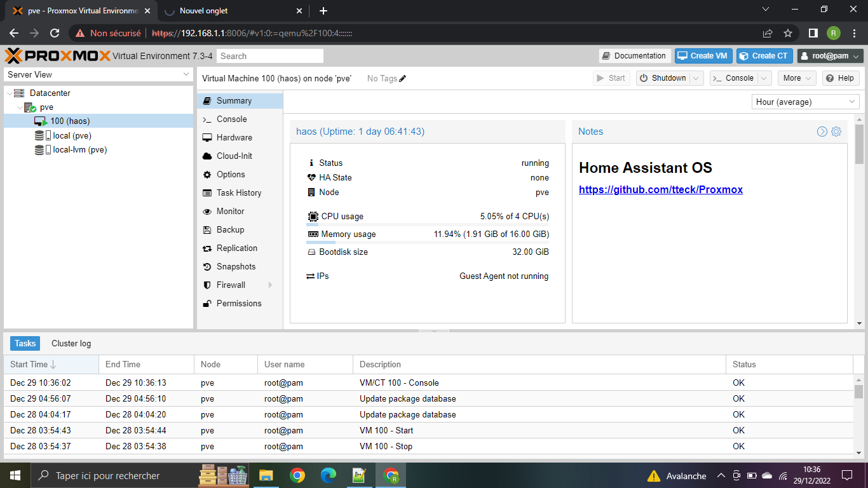Open Task History for the VM
The image size is (868, 488).
click(x=240, y=193)
